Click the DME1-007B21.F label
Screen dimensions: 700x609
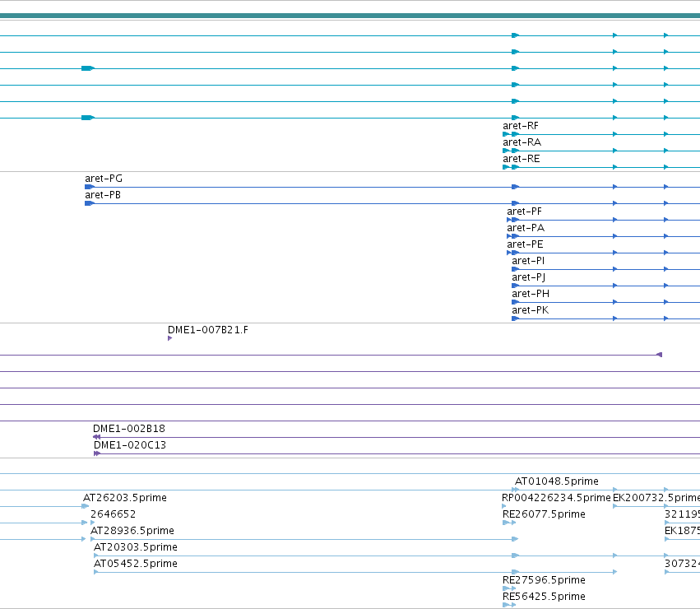(x=208, y=330)
